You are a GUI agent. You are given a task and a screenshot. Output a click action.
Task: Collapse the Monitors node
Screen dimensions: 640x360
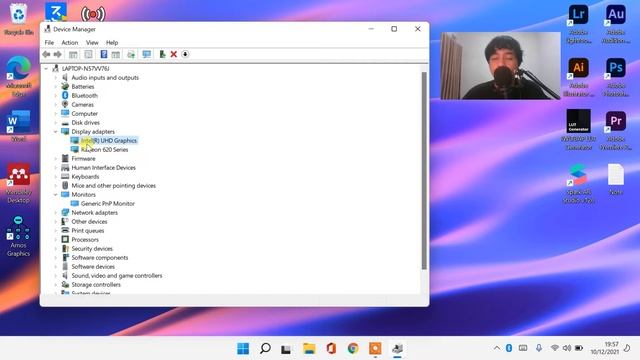[56, 195]
